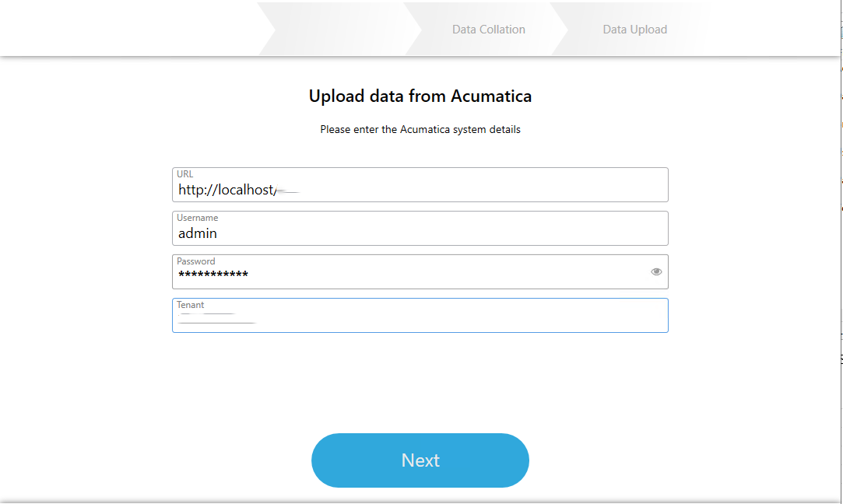Click the masked password asterisks
843x504 pixels.
tap(213, 275)
